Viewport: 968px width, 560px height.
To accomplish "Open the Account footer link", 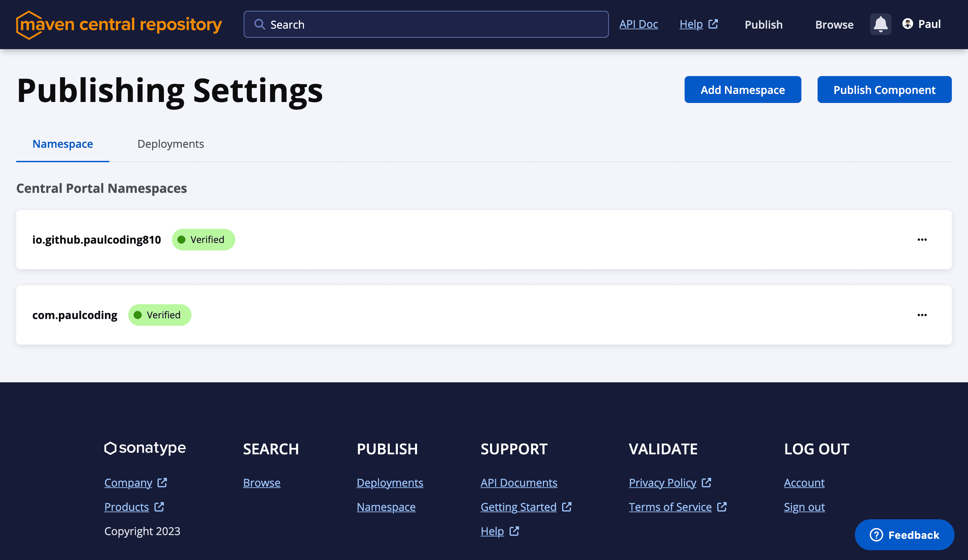I will (x=804, y=483).
